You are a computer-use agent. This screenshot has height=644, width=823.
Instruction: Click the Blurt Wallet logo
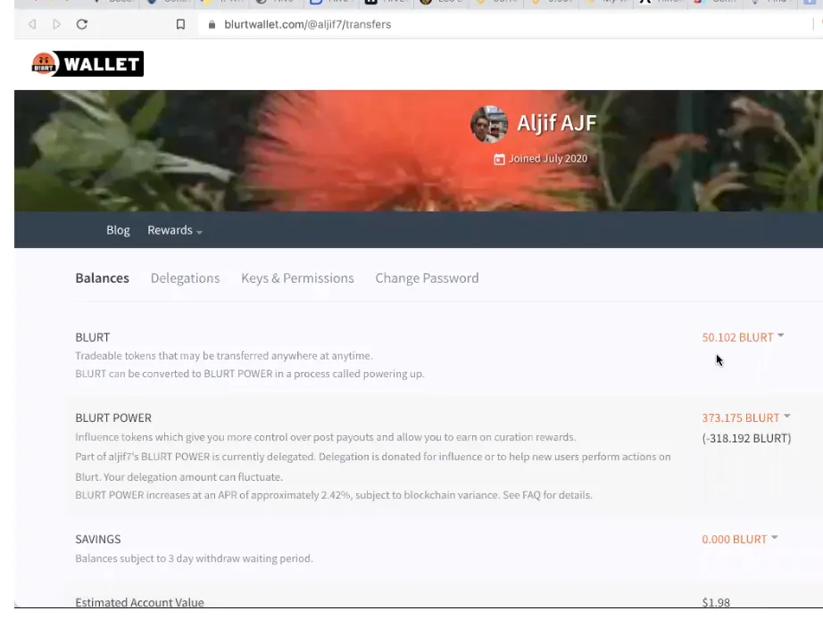(87, 64)
